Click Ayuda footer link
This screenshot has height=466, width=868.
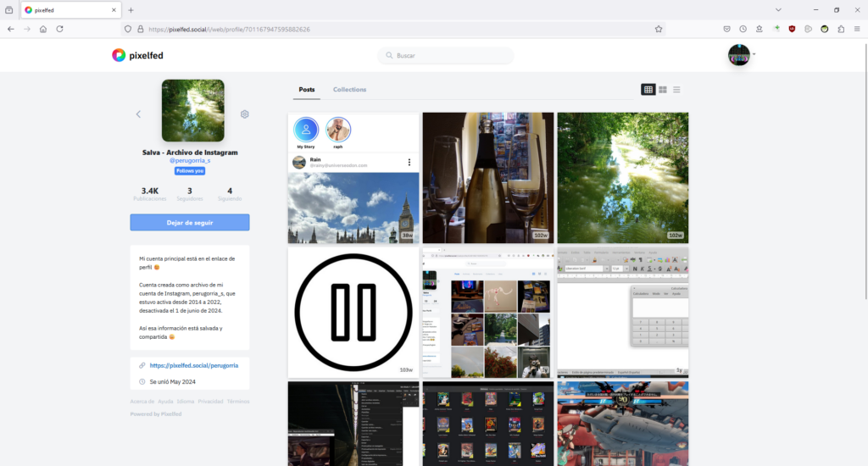[x=165, y=402]
